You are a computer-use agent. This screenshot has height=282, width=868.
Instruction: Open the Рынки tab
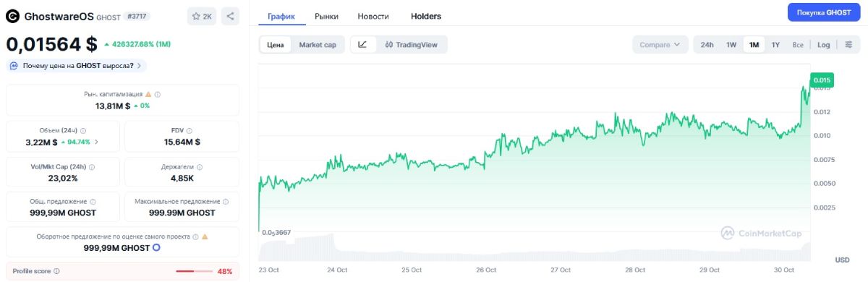[x=327, y=16]
